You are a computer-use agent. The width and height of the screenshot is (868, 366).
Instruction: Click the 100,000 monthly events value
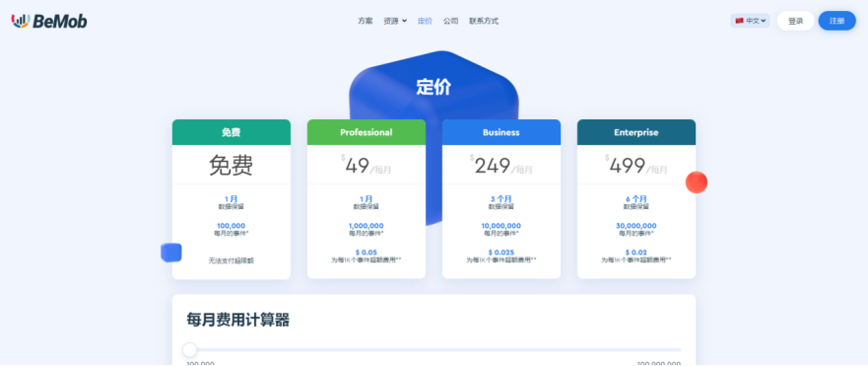pos(231,226)
